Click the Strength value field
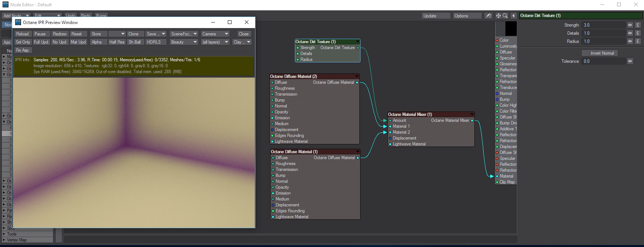The image size is (644, 247). [x=604, y=25]
